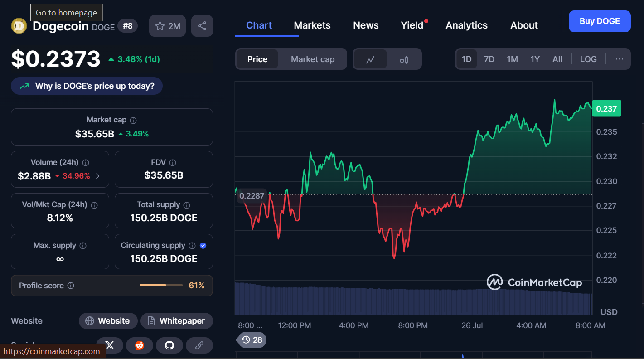Open the News tab

click(x=366, y=25)
